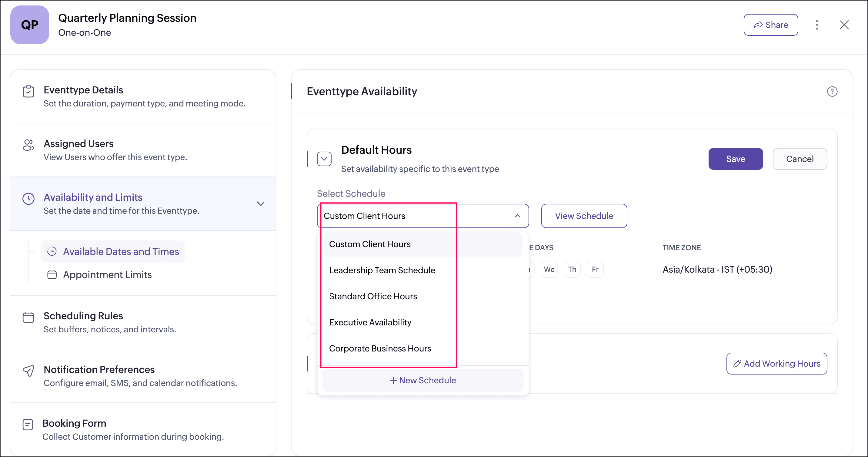The width and height of the screenshot is (868, 457).
Task: Select Leadership Team Schedule option
Action: [382, 270]
